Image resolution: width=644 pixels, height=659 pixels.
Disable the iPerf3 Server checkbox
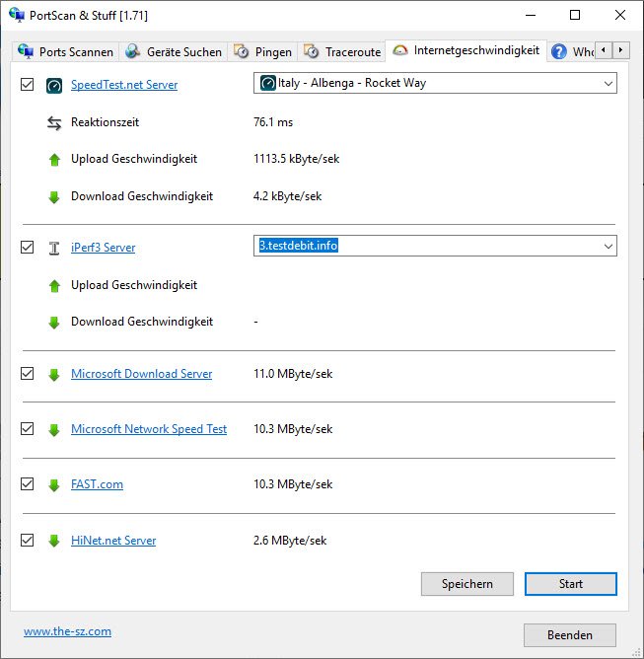point(27,248)
